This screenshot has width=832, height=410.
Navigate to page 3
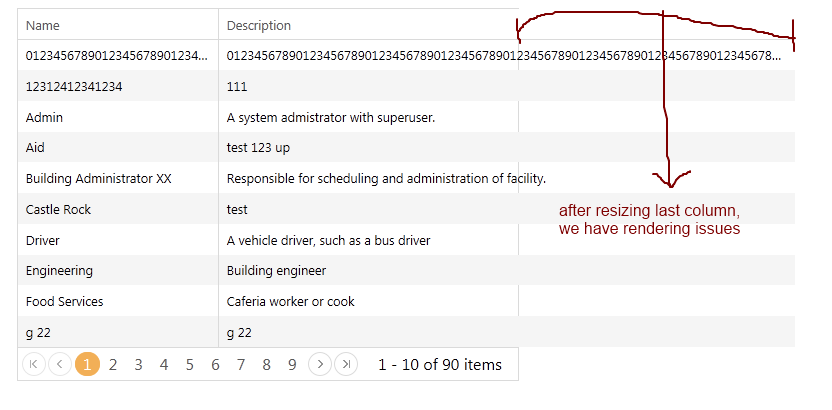pos(138,365)
